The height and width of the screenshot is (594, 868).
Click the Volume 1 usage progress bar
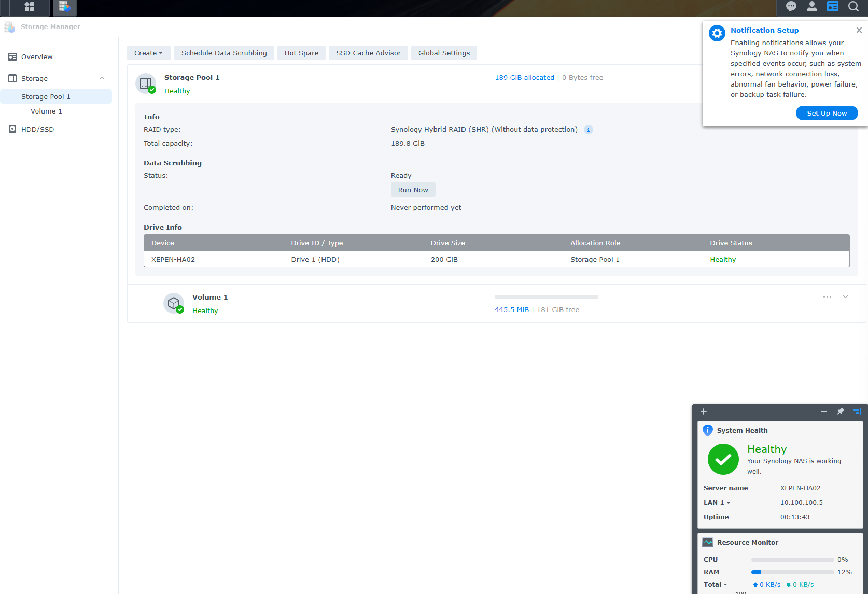(547, 297)
